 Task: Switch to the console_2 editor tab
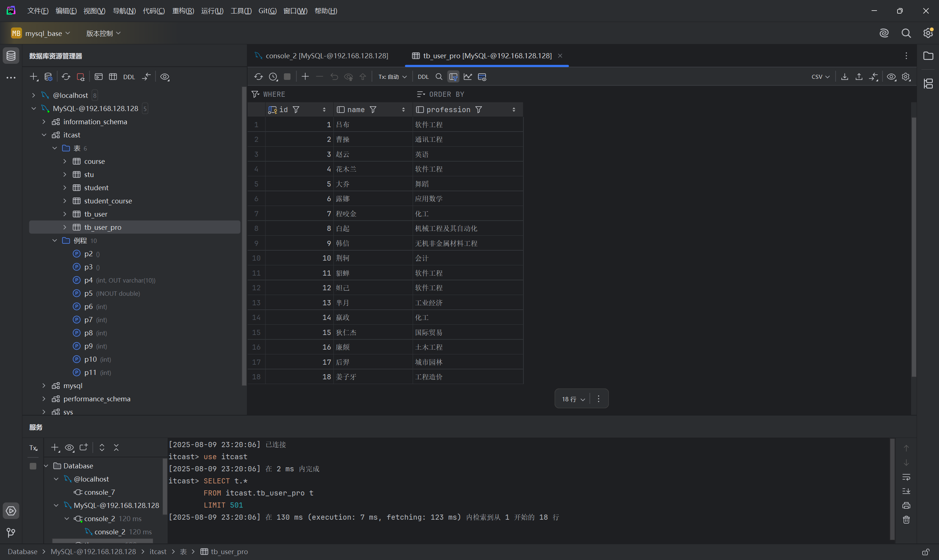pos(326,56)
